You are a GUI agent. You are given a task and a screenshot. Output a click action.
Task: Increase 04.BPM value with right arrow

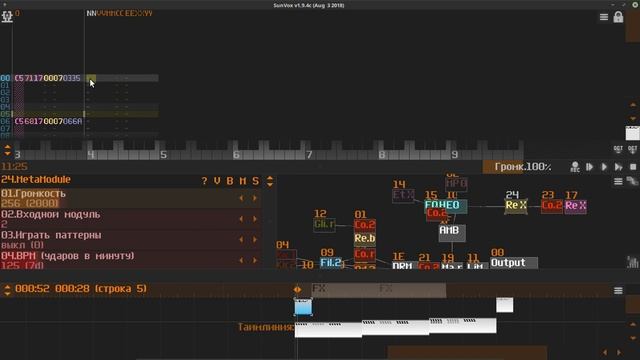coord(255,260)
